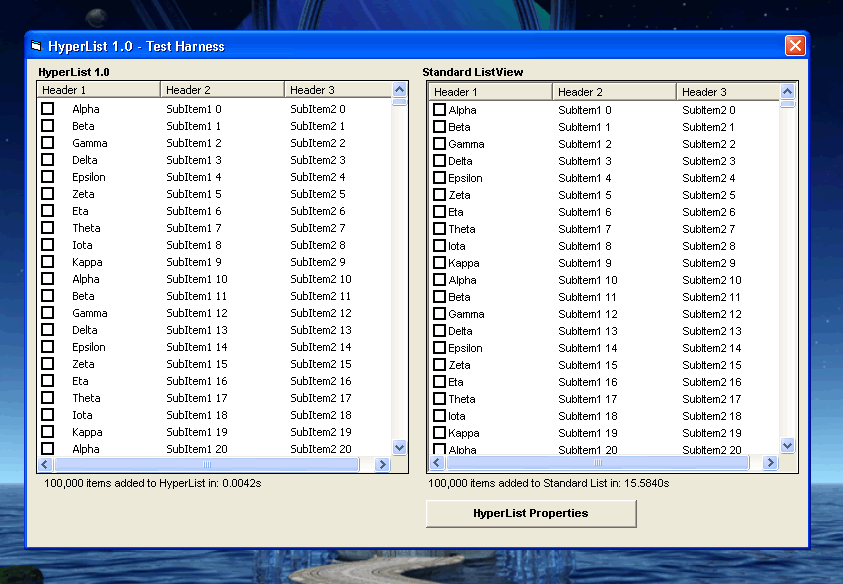Click the Standard ListView scroll down arrow

(787, 446)
